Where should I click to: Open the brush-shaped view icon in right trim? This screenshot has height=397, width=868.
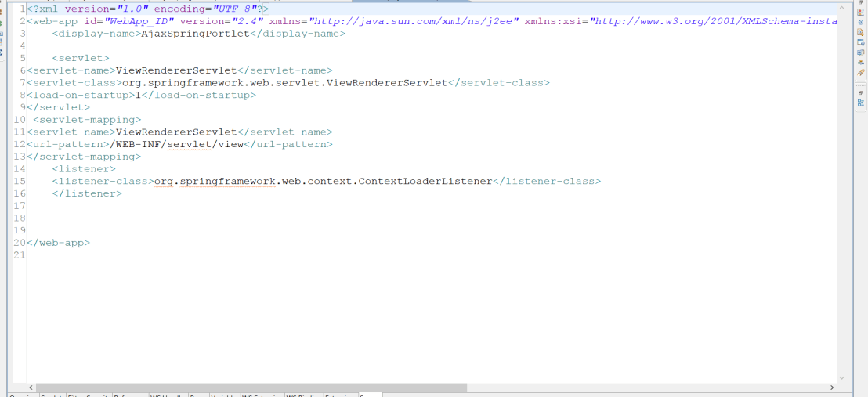point(861,73)
